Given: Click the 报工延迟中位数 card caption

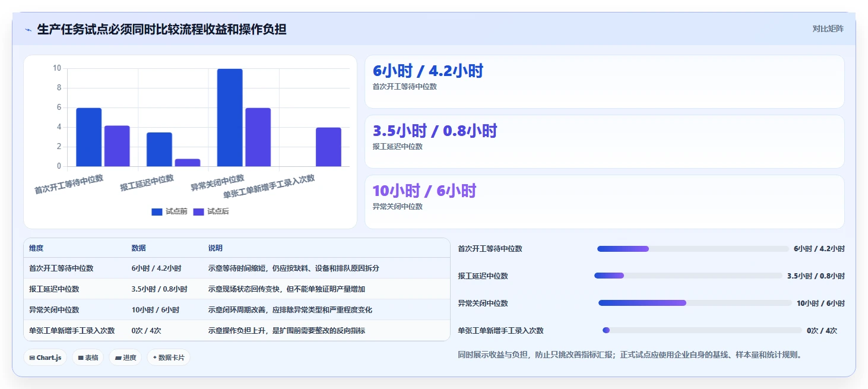Looking at the screenshot, I should (398, 147).
